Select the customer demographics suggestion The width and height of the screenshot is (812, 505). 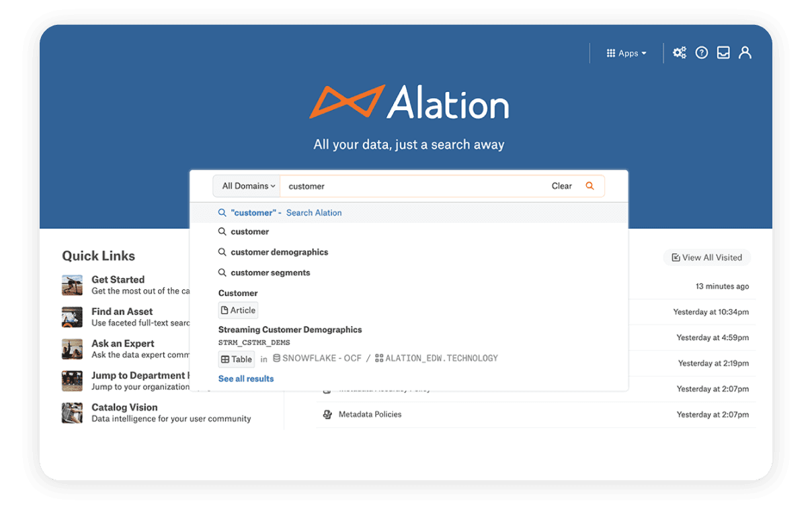(280, 252)
